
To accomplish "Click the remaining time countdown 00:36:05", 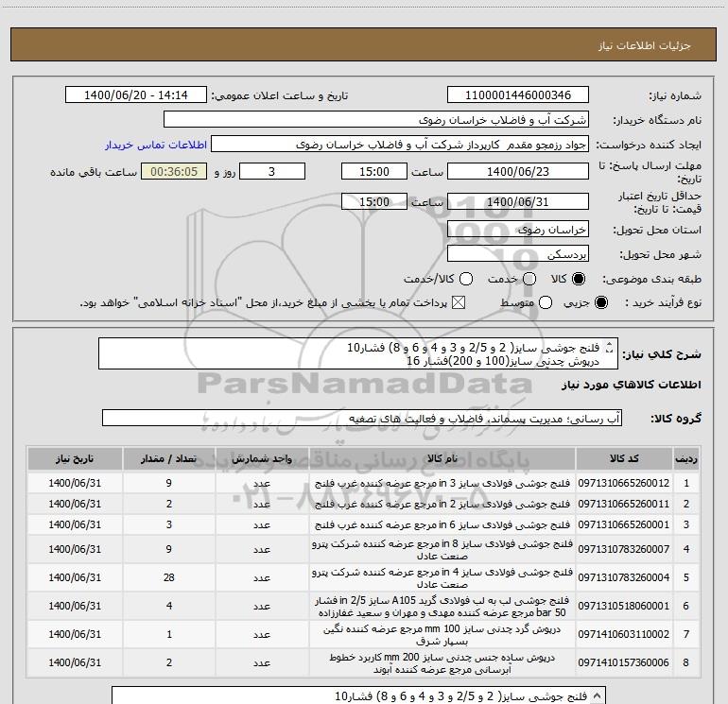I will pyautogui.click(x=174, y=171).
